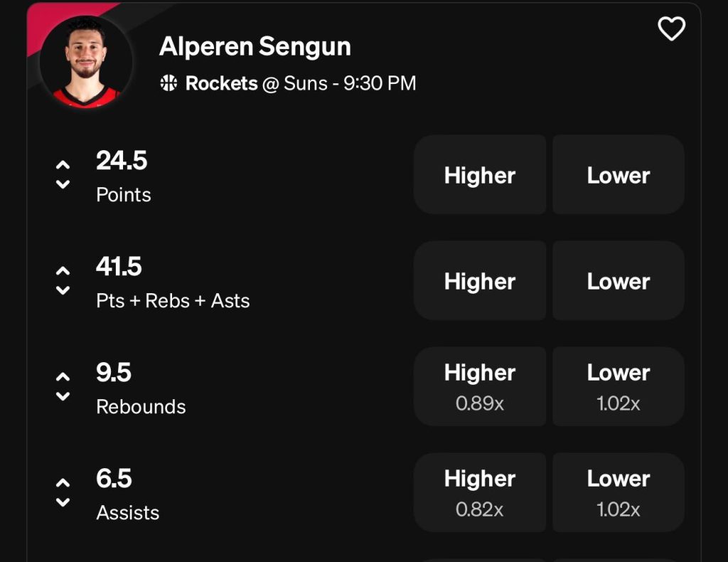This screenshot has height=562, width=728.
Task: Select Higher for 41.5 Pts + Rebs + Asts
Action: (x=480, y=281)
